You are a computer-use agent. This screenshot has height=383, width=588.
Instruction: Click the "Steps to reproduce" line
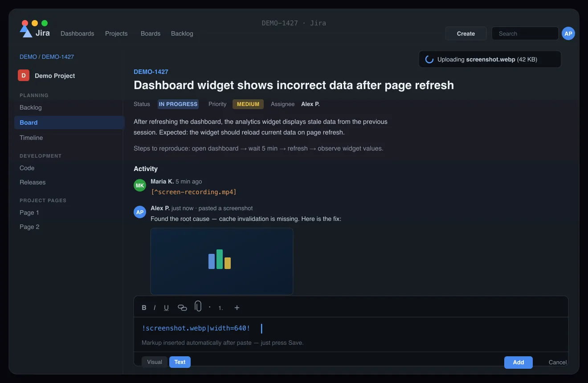[x=258, y=148]
